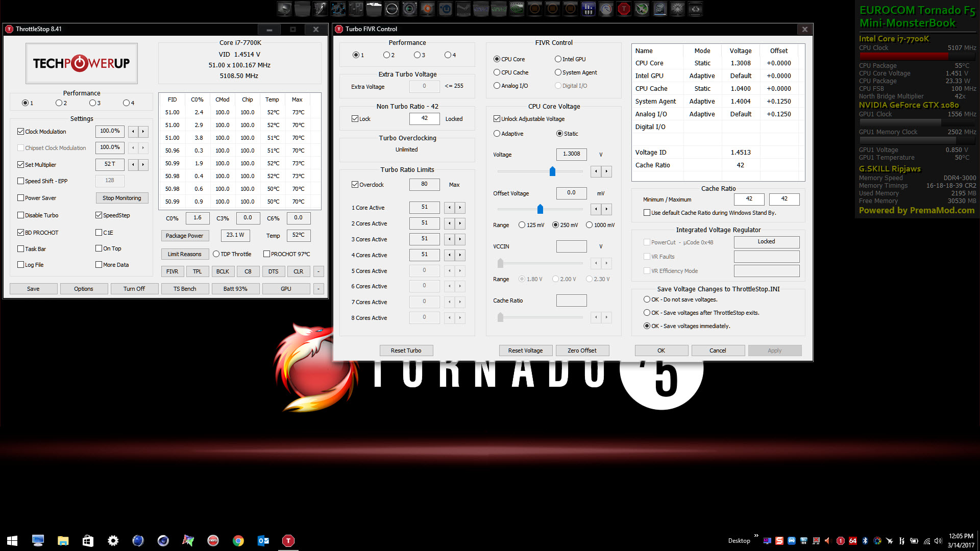This screenshot has height=551, width=980.
Task: Click the Stop Monitoring button
Action: (122, 198)
